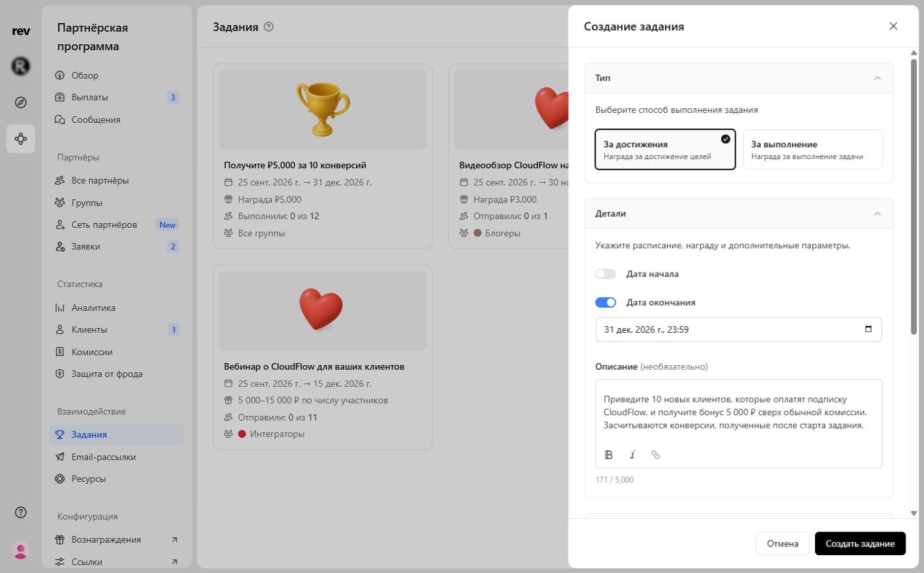This screenshot has height=573, width=924.
Task: Enable the Дата начала toggle
Action: (606, 274)
